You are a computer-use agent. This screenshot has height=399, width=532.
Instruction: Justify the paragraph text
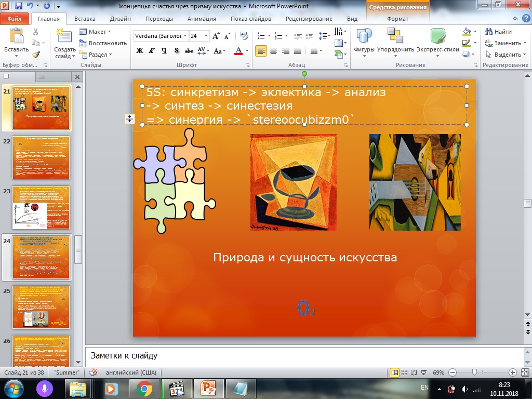[x=298, y=51]
